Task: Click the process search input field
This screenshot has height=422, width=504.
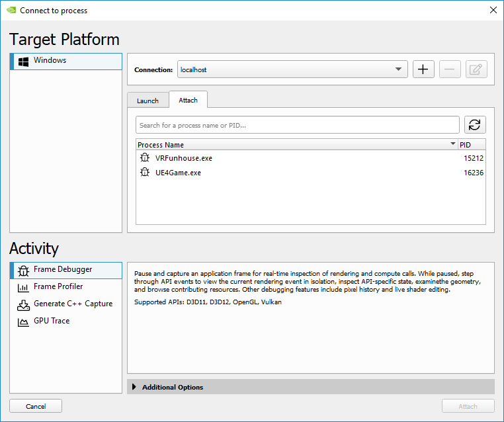Action: click(x=297, y=125)
